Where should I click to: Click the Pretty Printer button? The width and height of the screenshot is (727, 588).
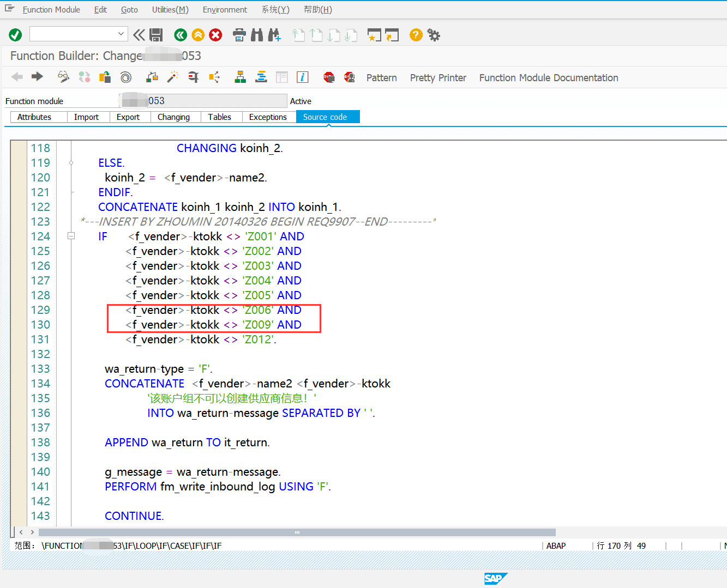point(438,77)
